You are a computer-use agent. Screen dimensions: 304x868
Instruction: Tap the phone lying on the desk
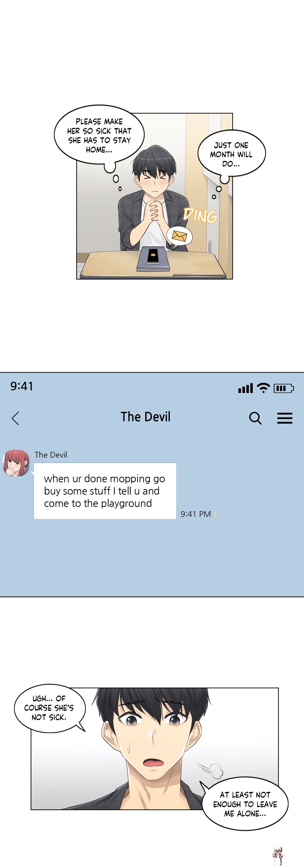[153, 259]
